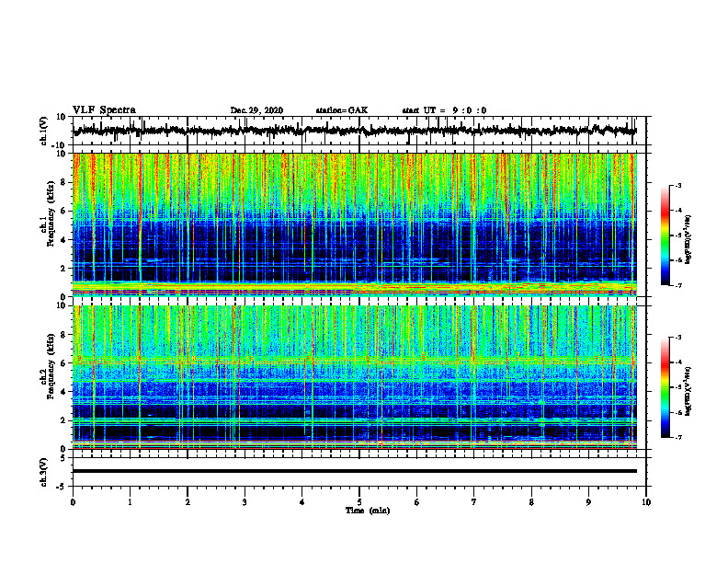Click the "10" tick on the time axis
Image resolution: width=728 pixels, height=563 pixels.
point(646,502)
